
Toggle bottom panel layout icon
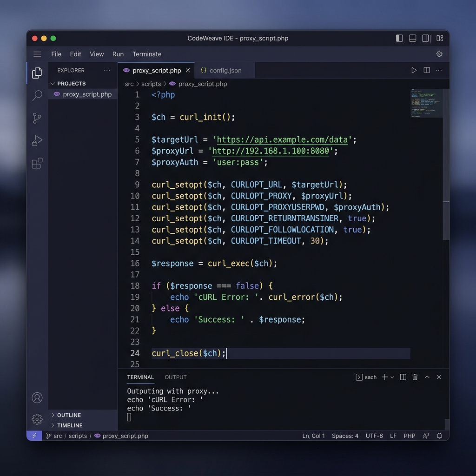(x=413, y=38)
